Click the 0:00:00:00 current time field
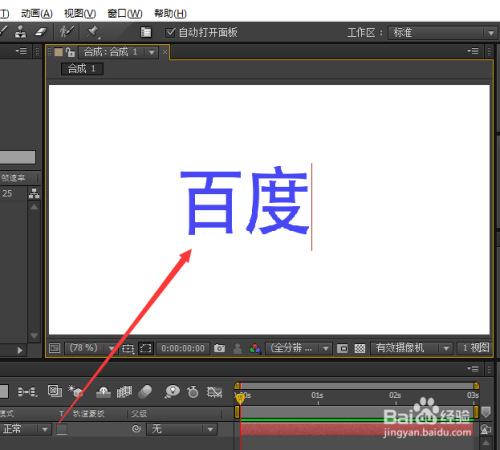The height and width of the screenshot is (450, 500). click(183, 348)
